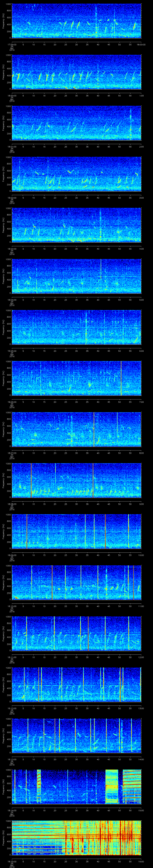Click the 9:00 end time label

click(141, 504)
